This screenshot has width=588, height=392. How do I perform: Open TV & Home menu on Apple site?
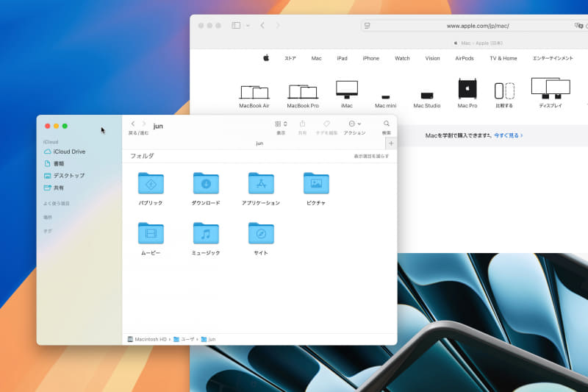pyautogui.click(x=503, y=58)
